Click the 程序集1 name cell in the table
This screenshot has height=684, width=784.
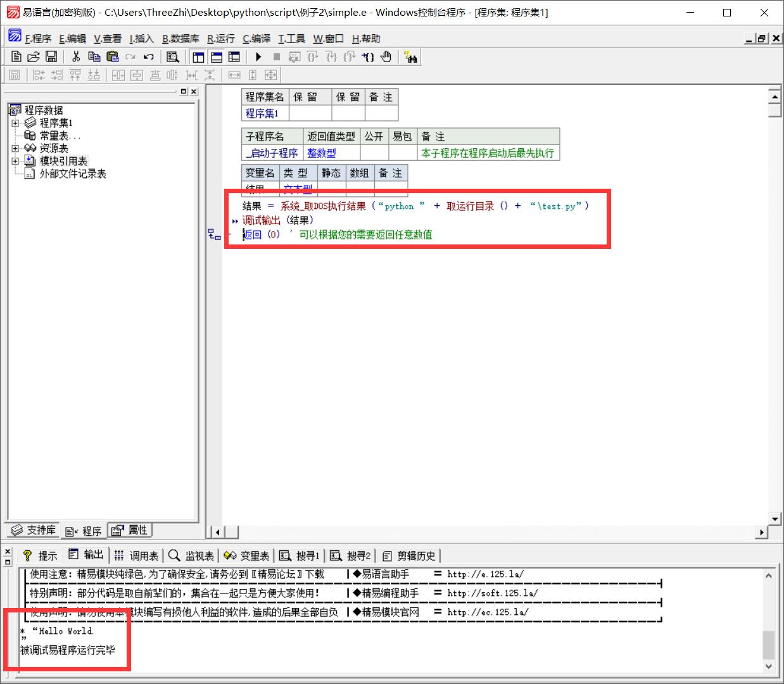tap(265, 113)
